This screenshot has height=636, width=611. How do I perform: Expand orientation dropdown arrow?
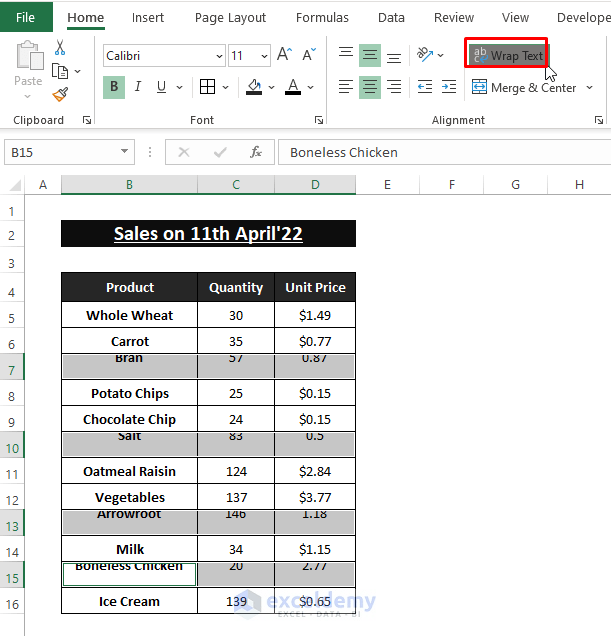point(441,55)
